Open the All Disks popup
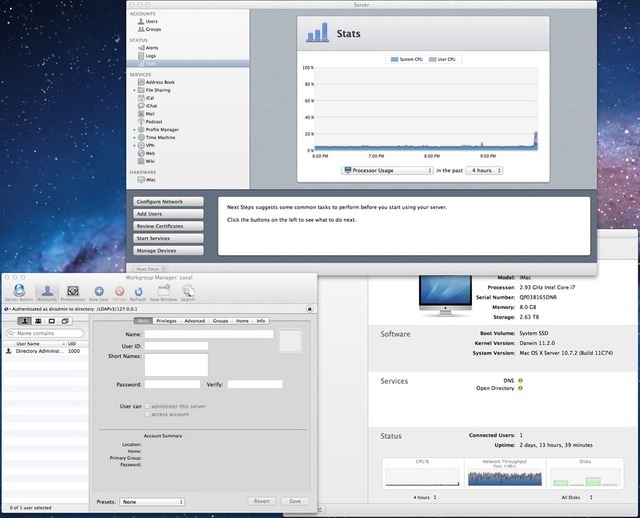This screenshot has width=640, height=518. click(577, 497)
